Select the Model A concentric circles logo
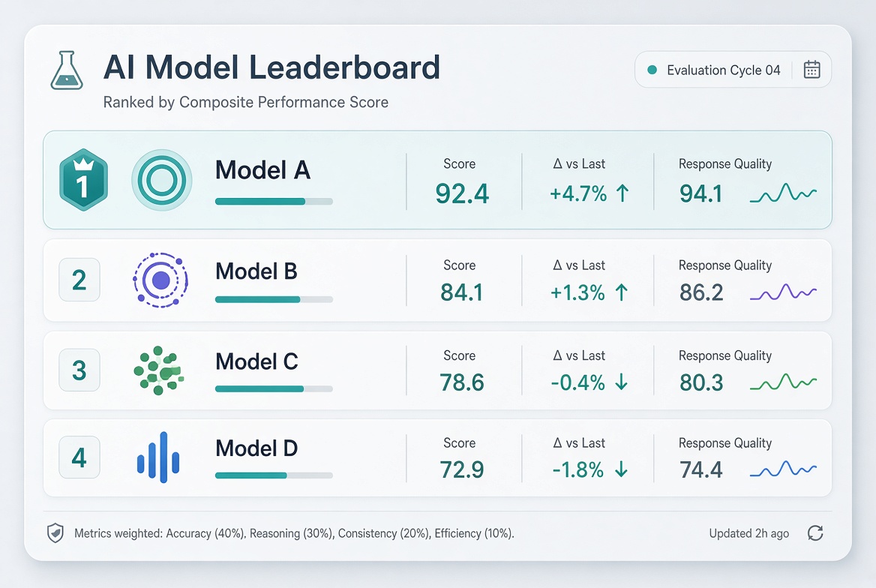Image resolution: width=876 pixels, height=588 pixels. pyautogui.click(x=161, y=180)
